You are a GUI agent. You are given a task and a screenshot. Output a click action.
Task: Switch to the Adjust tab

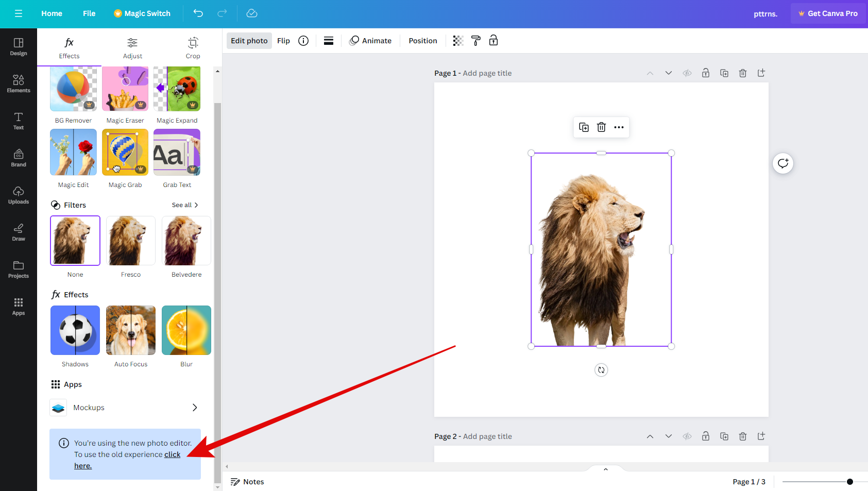pos(132,48)
